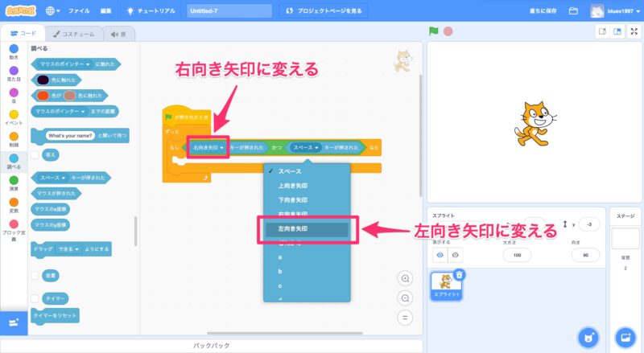Delete Sprite1 using the trash icon

pos(459,275)
